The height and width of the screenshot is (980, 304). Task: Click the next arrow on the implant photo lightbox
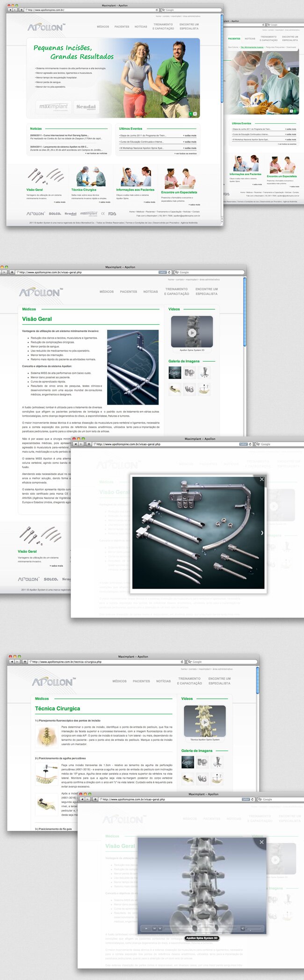(x=262, y=533)
